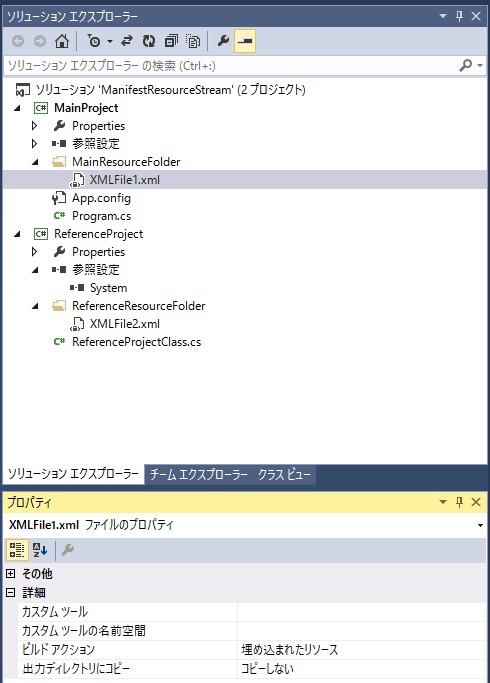This screenshot has height=683, width=490.
Task: Click the Refresh icon in Solution Explorer toolbar
Action: pos(149,41)
